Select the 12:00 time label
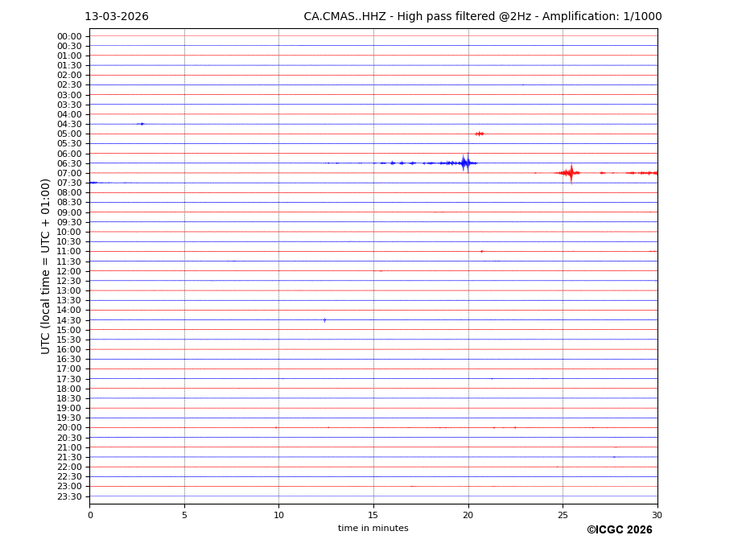 69,271
